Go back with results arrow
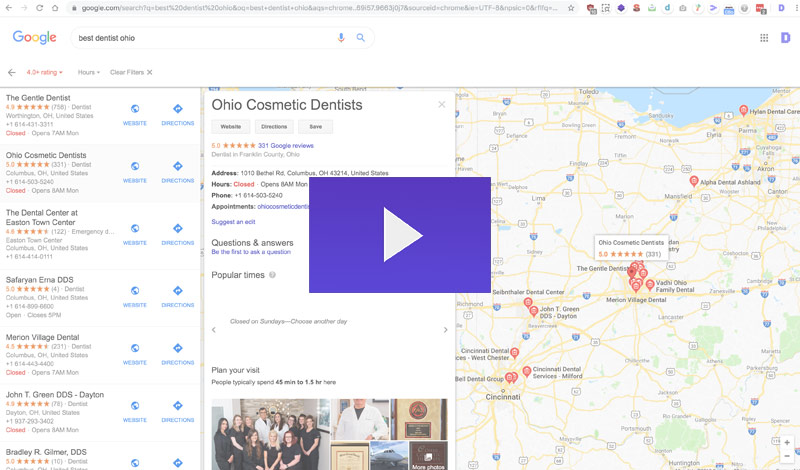Image resolution: width=800 pixels, height=470 pixels. coord(11,72)
